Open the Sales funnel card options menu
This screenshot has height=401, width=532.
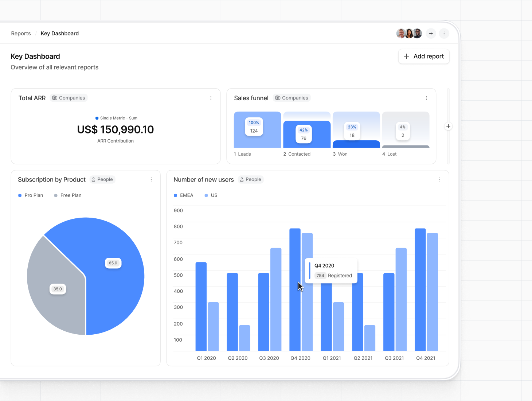[x=426, y=98]
